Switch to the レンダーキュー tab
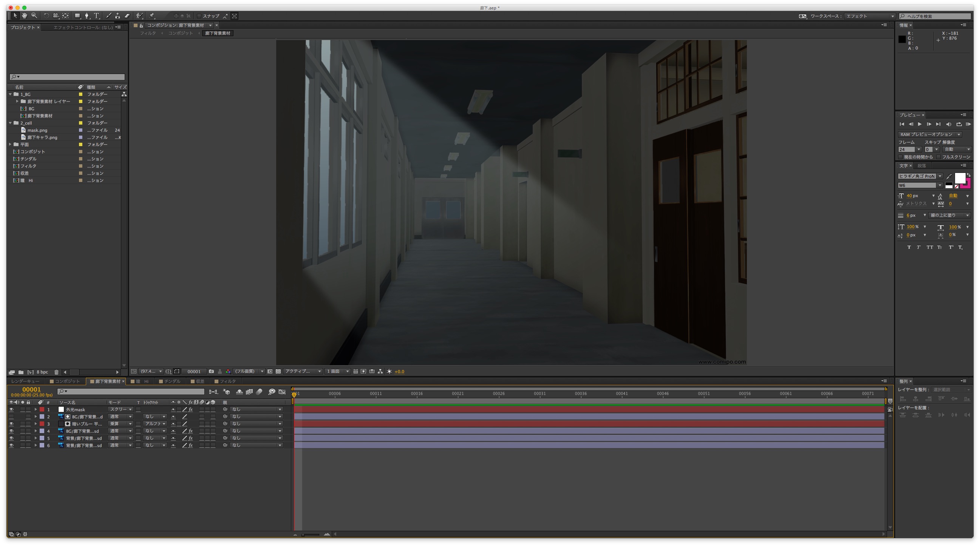Image resolution: width=980 pixels, height=546 pixels. (25, 381)
